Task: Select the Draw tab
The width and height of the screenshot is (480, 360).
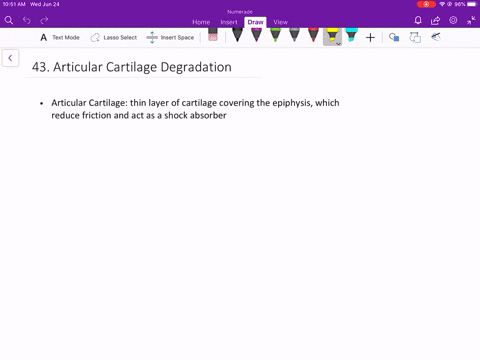Action: point(255,22)
